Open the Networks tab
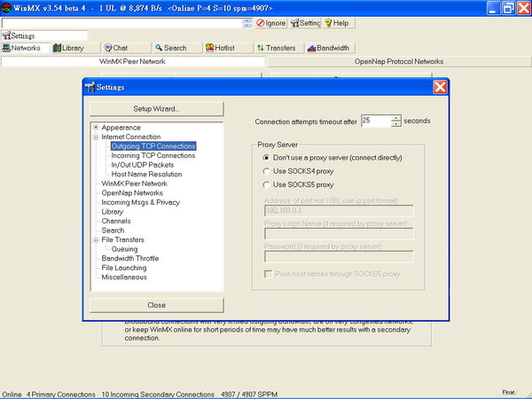 coord(26,48)
